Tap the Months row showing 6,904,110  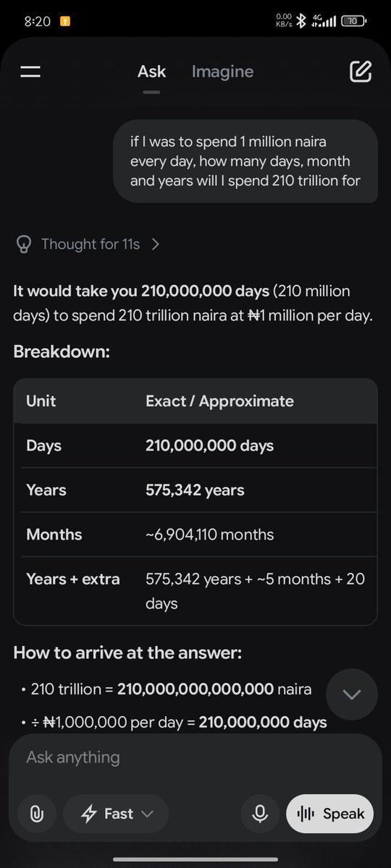coord(195,535)
